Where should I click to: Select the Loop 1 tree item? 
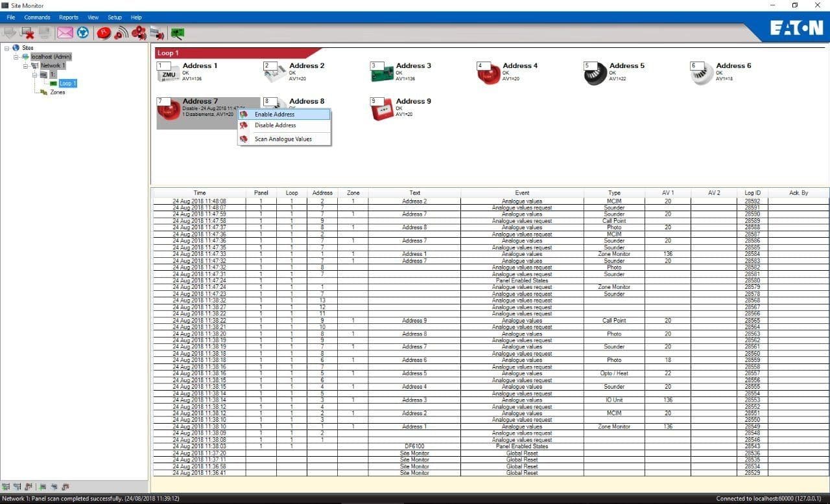(x=67, y=83)
